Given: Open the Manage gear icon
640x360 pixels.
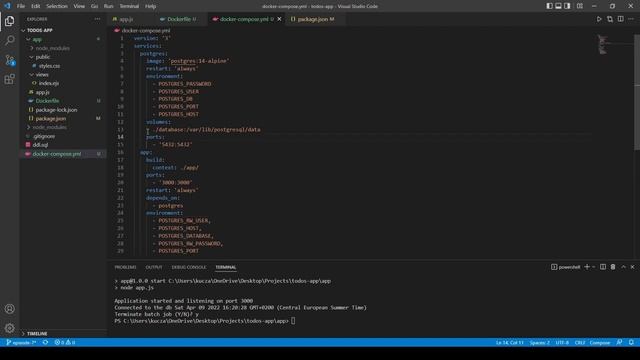Looking at the screenshot, I should 9,328.
